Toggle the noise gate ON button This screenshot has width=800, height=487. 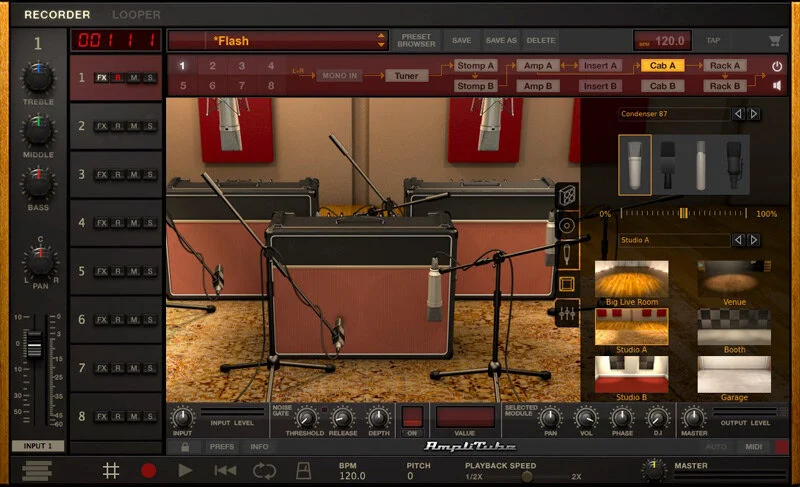pos(412,417)
